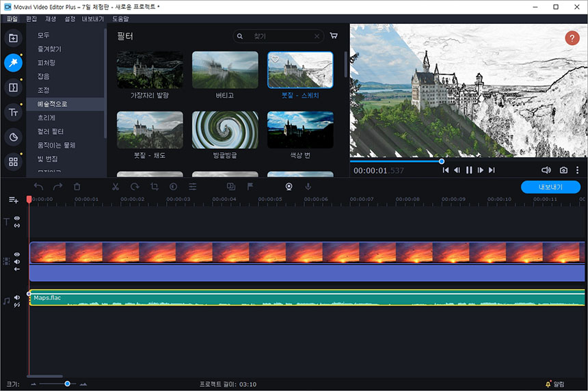
Task: Open preview volume speaker icon
Action: [546, 170]
